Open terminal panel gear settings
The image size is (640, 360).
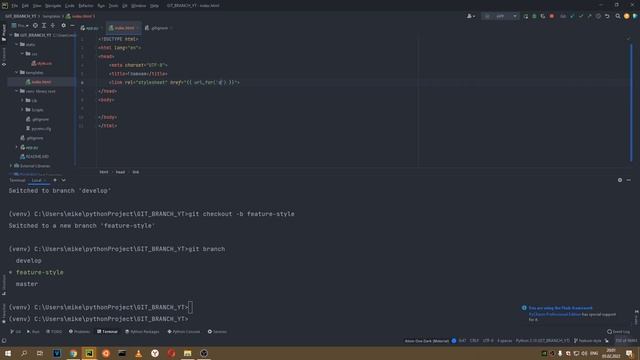(x=620, y=180)
